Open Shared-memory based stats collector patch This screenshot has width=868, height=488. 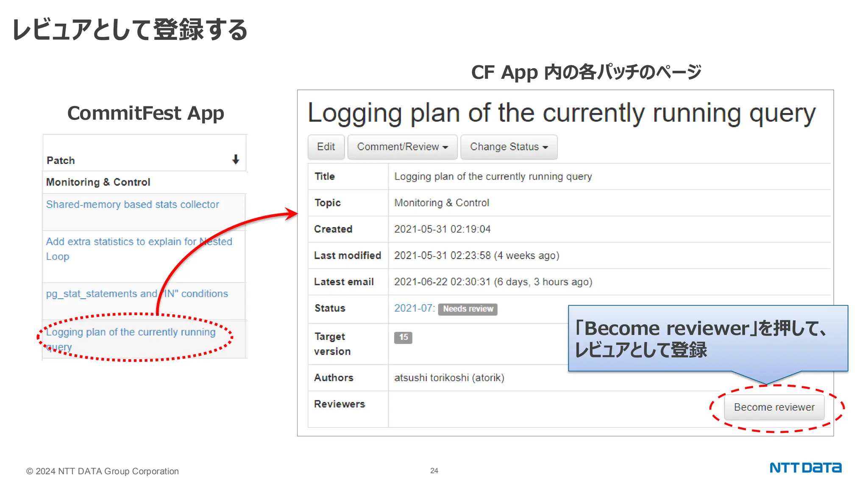click(x=132, y=205)
